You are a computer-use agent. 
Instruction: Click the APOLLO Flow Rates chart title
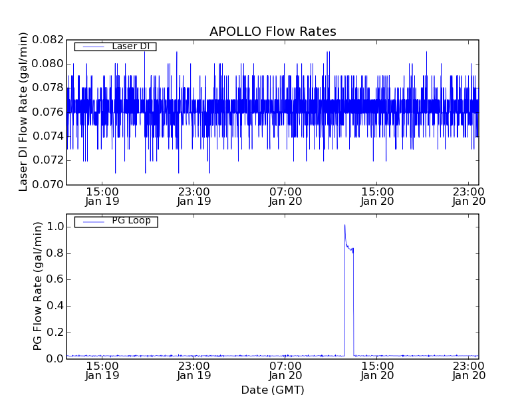point(273,31)
